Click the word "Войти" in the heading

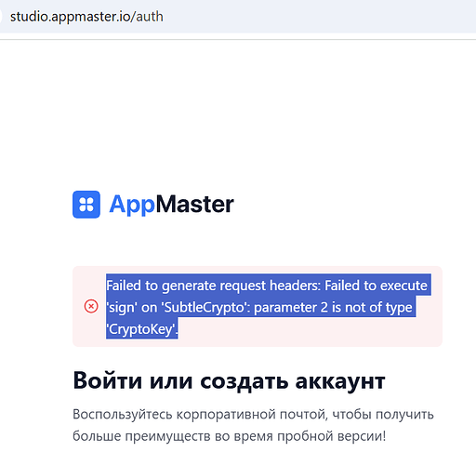click(108, 380)
